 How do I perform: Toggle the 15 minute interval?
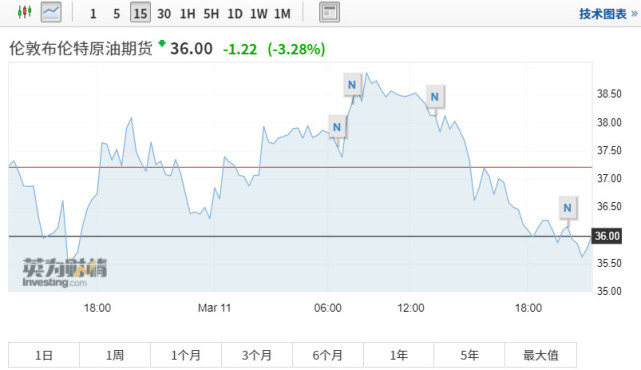140,13
